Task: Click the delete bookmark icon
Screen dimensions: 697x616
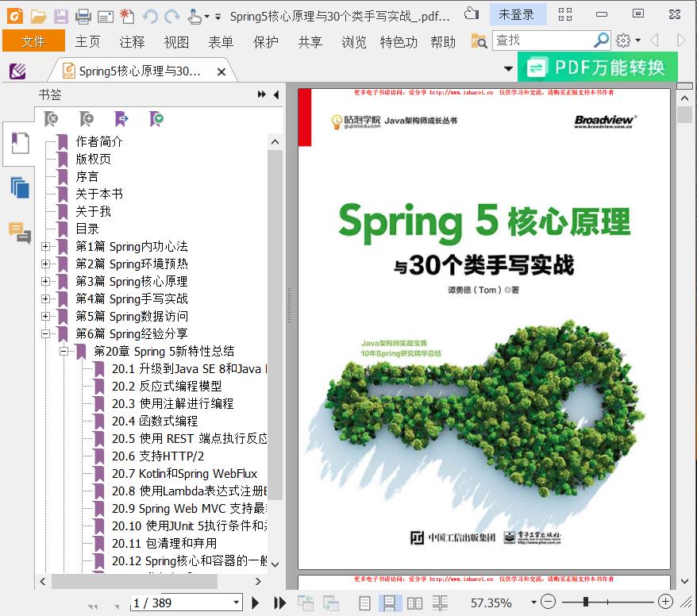Action: coord(51,118)
